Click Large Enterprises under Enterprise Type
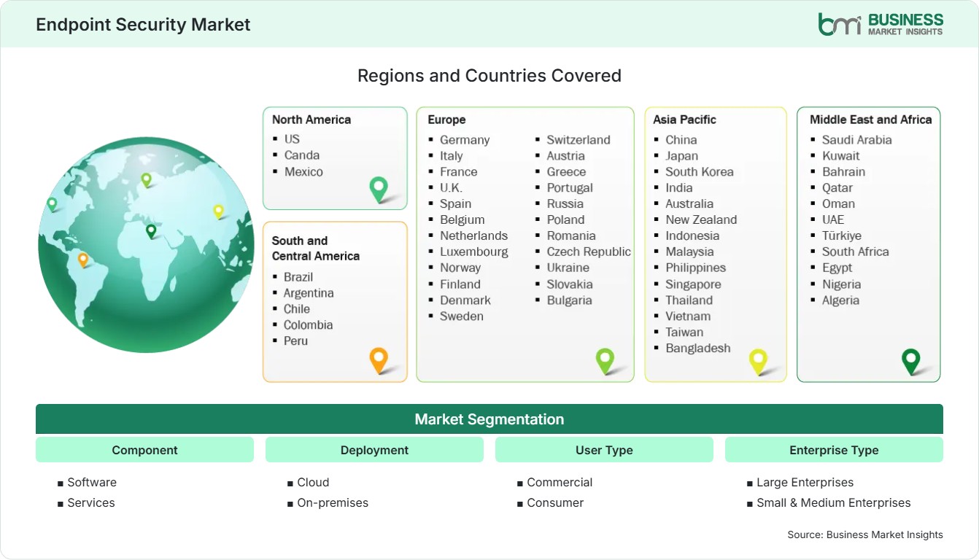The image size is (979, 560). [x=805, y=482]
